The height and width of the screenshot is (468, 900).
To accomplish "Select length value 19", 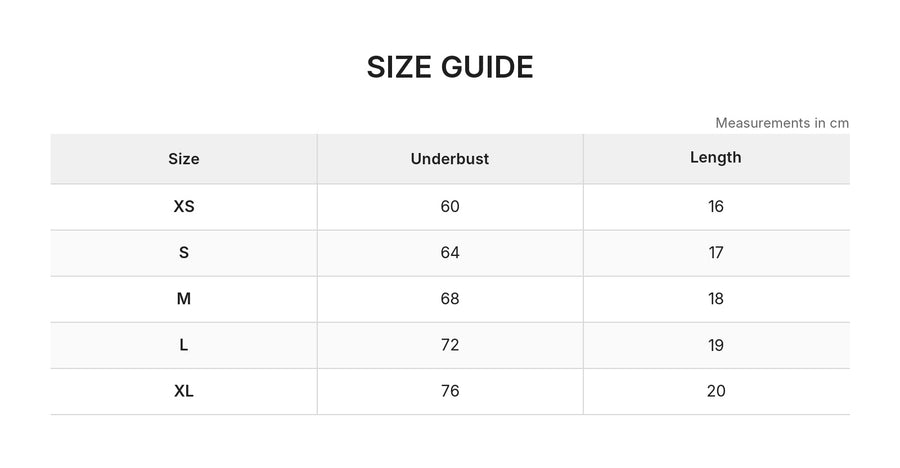I will pyautogui.click(x=716, y=345).
